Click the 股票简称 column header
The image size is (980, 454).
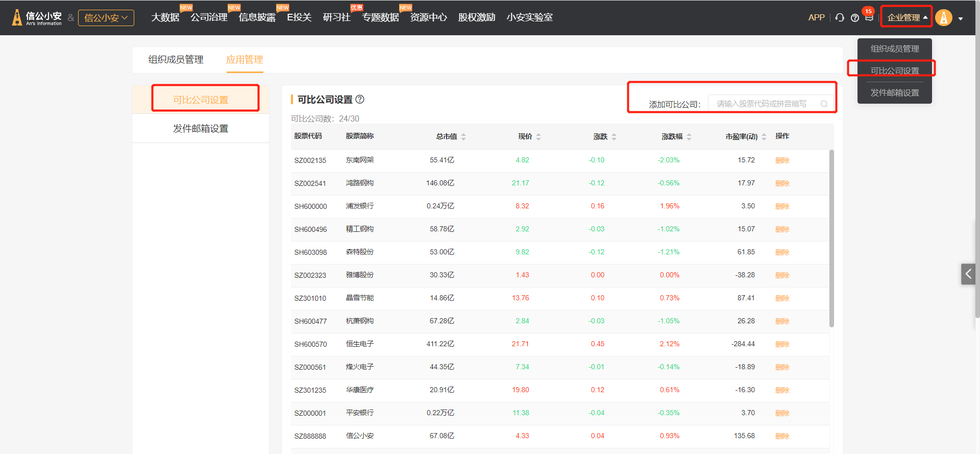click(360, 136)
